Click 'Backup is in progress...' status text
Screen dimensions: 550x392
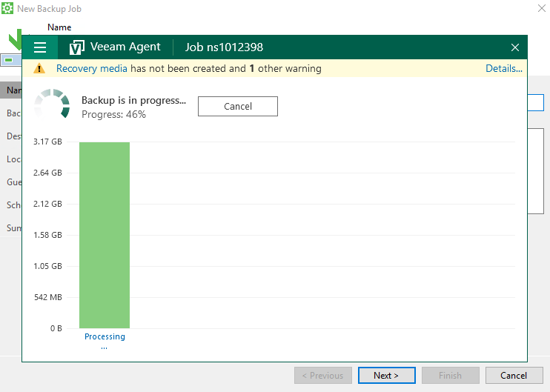[x=133, y=100]
